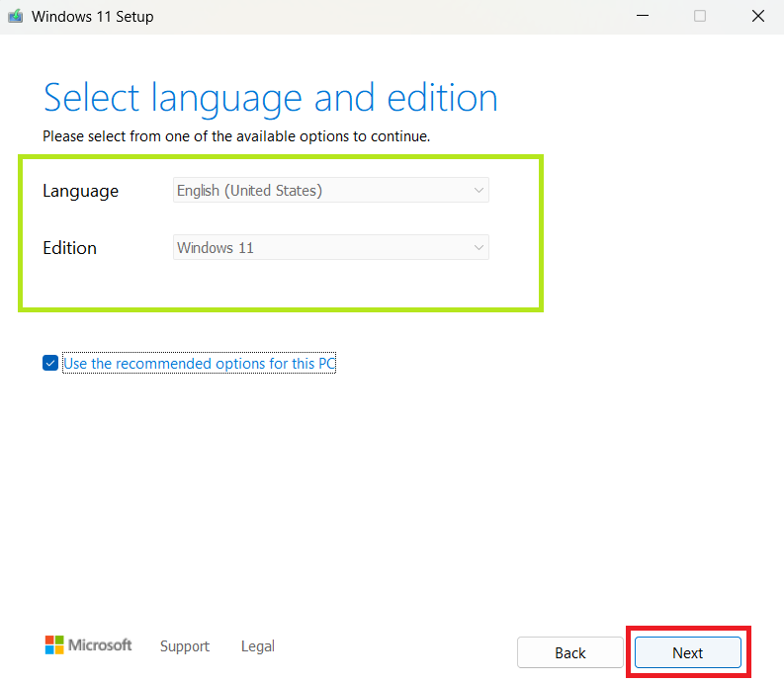Image resolution: width=784 pixels, height=683 pixels.
Task: Click the 'Language' field label
Action: pos(80,192)
